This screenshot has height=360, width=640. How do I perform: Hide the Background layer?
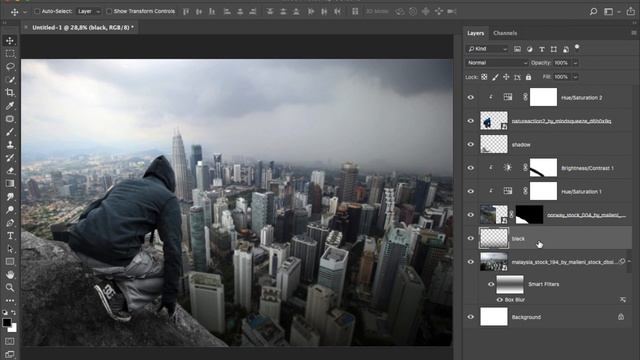coord(471,317)
